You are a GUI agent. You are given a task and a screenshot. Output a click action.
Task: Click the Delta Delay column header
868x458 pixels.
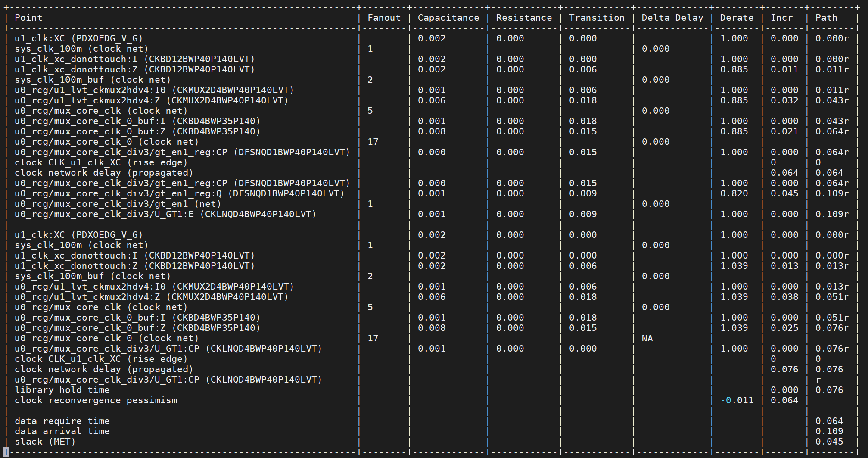(x=672, y=18)
